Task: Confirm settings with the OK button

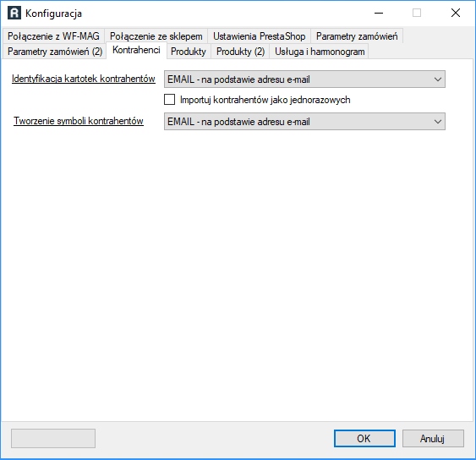Action: [x=364, y=438]
